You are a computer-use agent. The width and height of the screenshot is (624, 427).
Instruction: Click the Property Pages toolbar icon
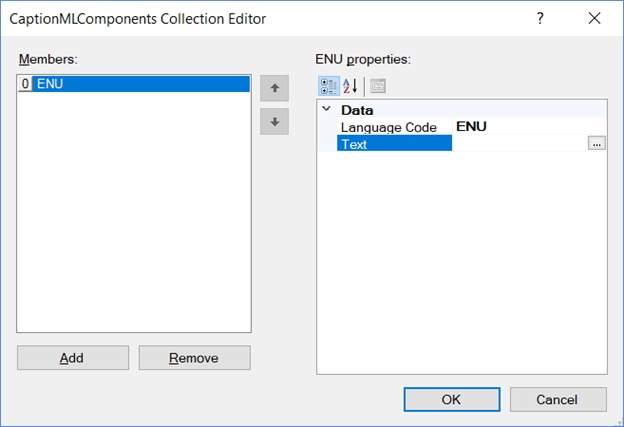[378, 86]
